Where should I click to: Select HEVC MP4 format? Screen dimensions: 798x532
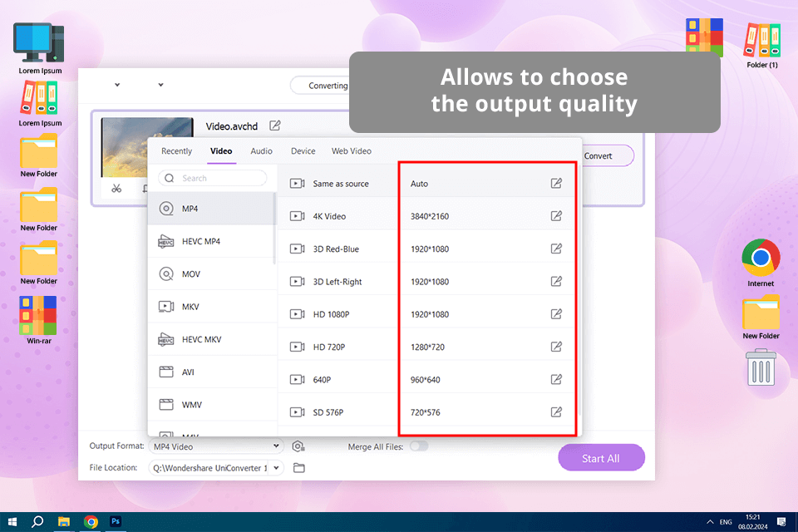click(212, 241)
